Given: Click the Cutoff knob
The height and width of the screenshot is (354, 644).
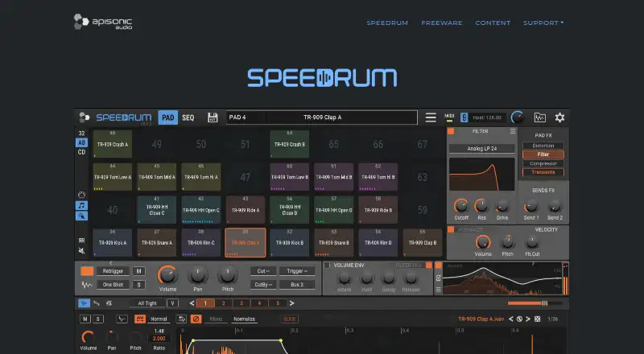Looking at the screenshot, I should (x=460, y=206).
